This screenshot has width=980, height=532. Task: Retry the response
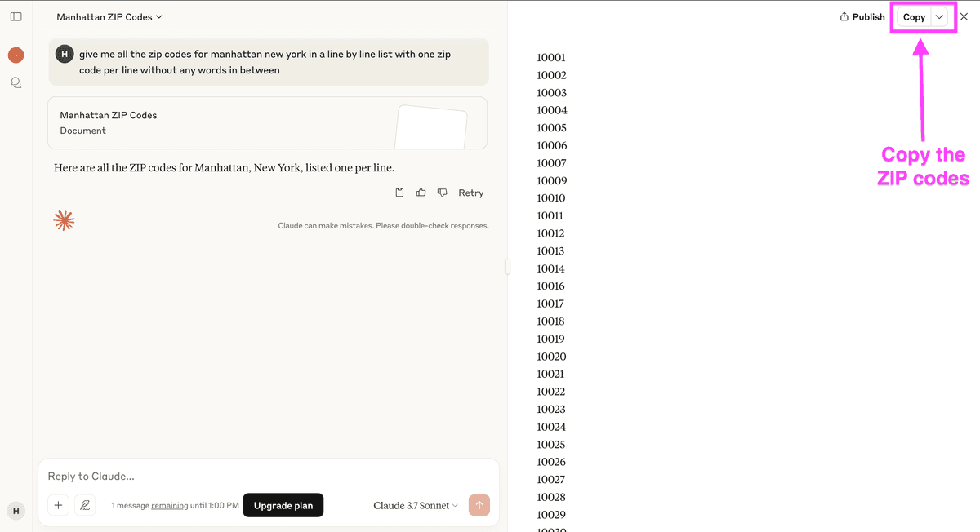[470, 193]
